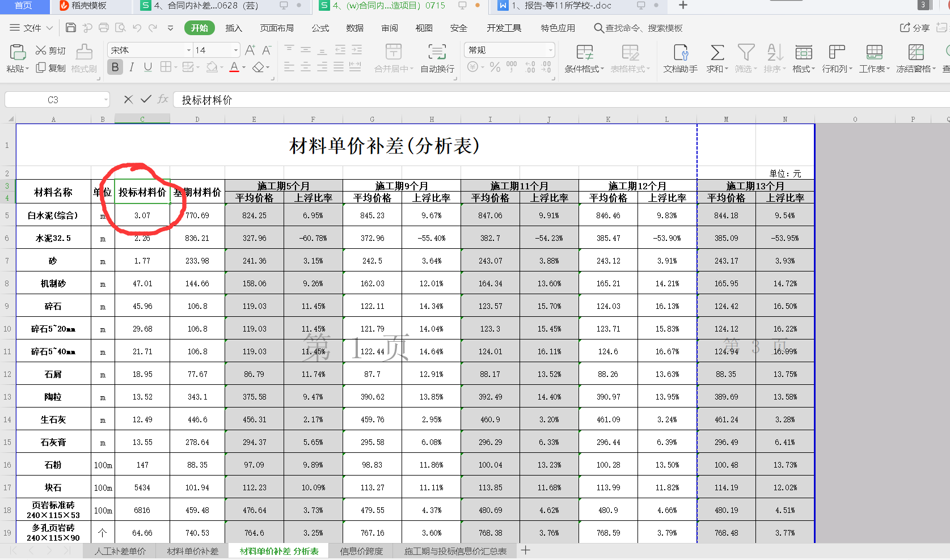Copy selection with the 复制 button
The width and height of the screenshot is (950, 560).
pos(50,68)
